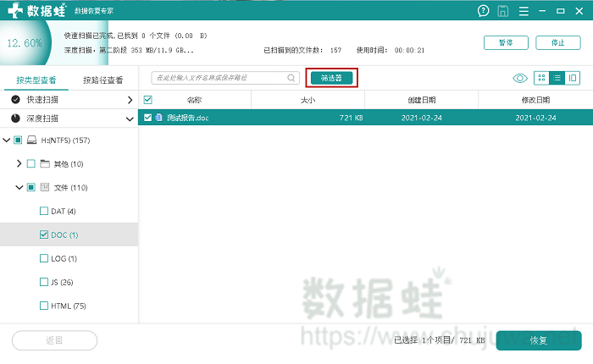Toggle the select-all checkbox in header
Image resolution: width=593 pixels, height=364 pixels.
point(148,100)
